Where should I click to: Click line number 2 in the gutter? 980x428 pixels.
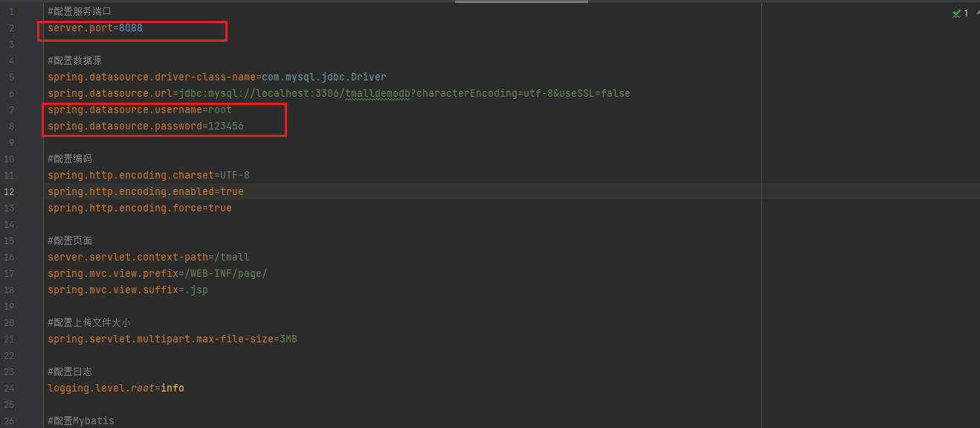[11, 28]
